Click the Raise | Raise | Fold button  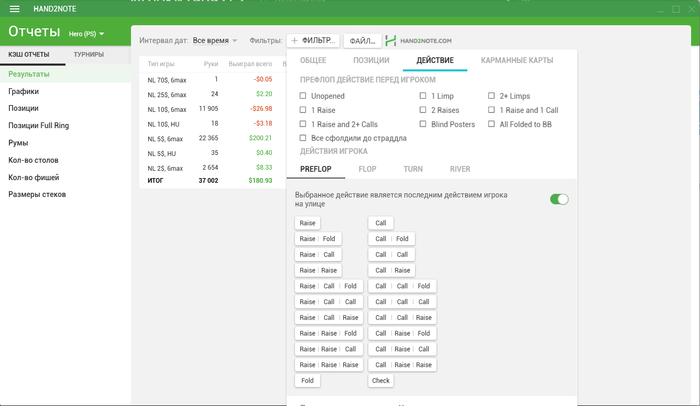pyautogui.click(x=329, y=333)
